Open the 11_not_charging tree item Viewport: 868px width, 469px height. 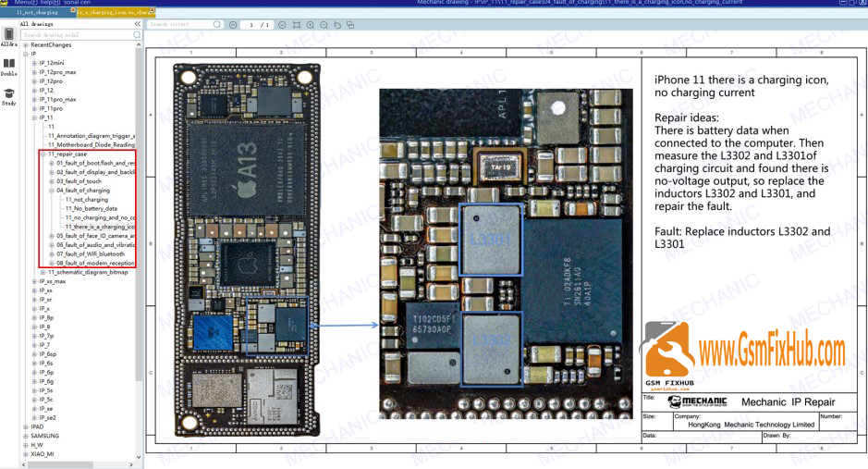(87, 199)
